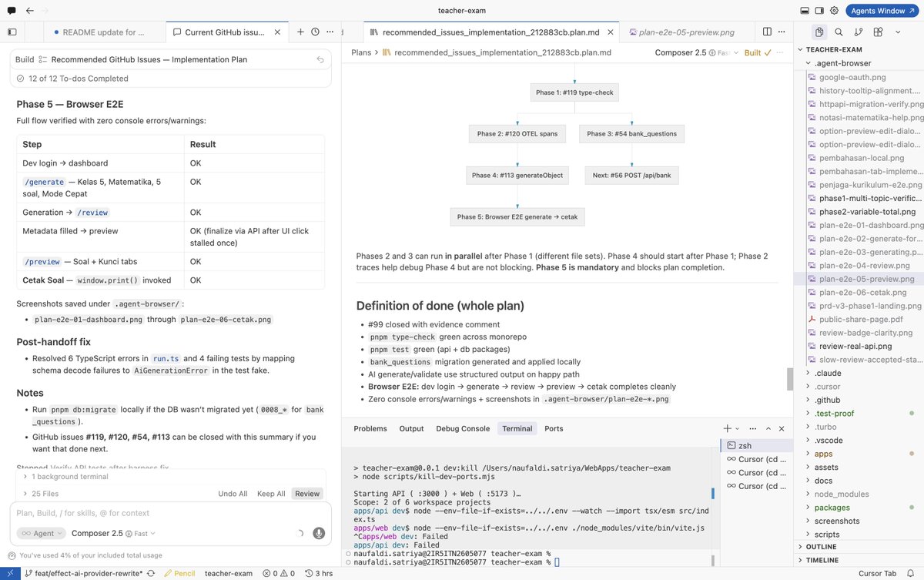Open the Problems panel tab
924x580 pixels.
coord(370,428)
